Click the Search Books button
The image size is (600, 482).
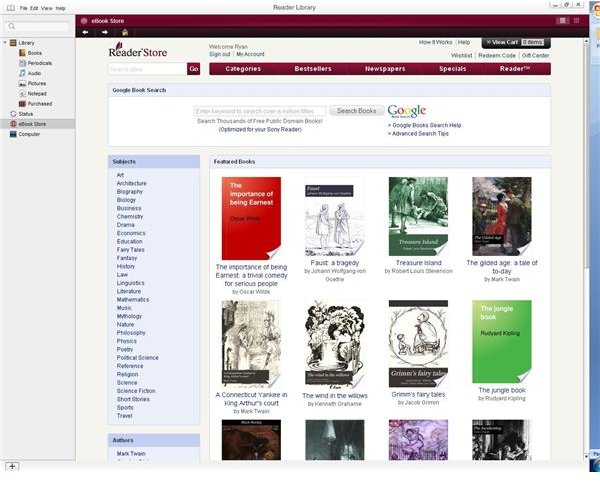coord(357,111)
